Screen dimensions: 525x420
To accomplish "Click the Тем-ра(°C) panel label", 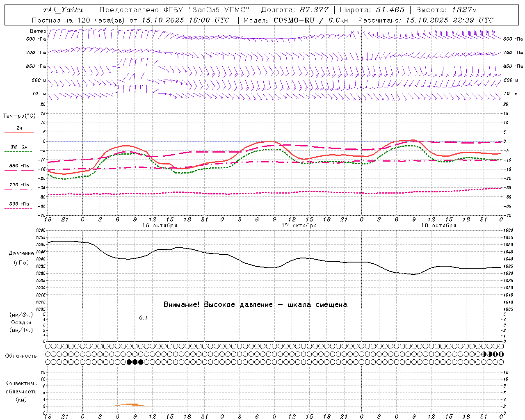I will tap(19, 116).
